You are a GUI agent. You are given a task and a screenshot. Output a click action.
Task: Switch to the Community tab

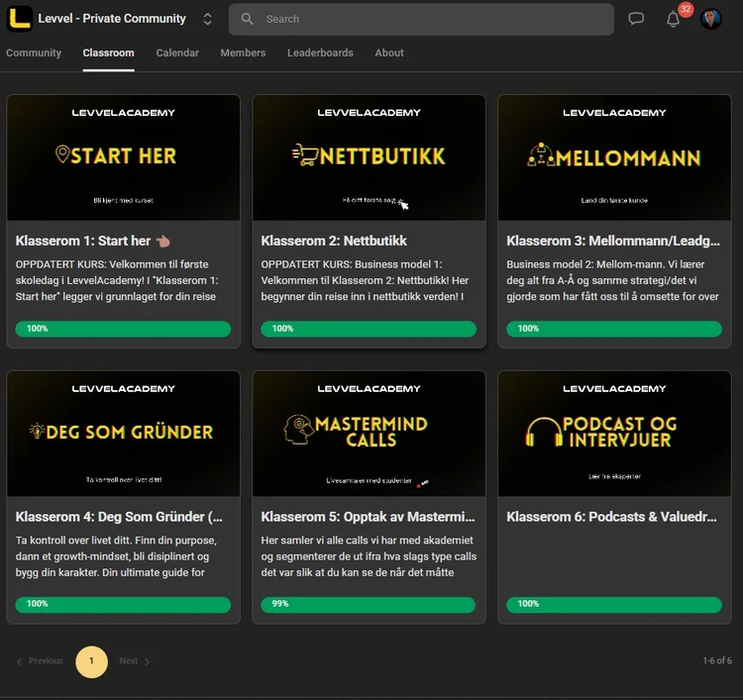(x=34, y=52)
